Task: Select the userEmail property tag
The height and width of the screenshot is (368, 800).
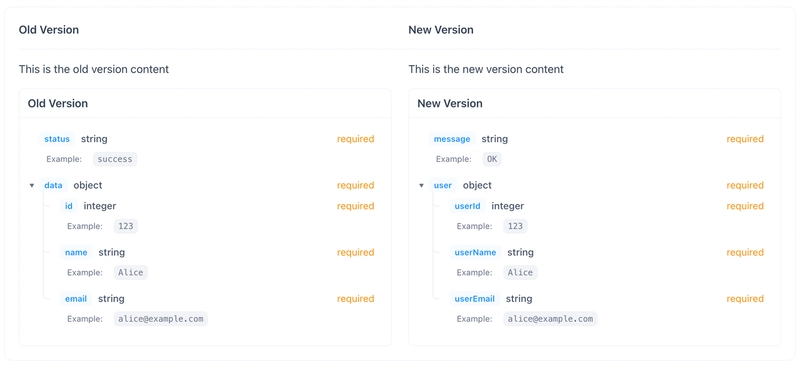Action: click(x=475, y=299)
